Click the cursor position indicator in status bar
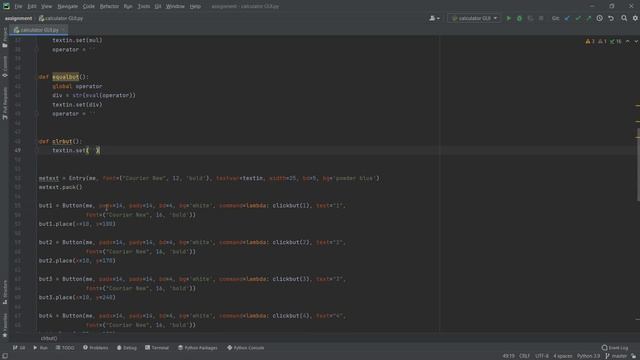640x360 pixels. (508, 356)
